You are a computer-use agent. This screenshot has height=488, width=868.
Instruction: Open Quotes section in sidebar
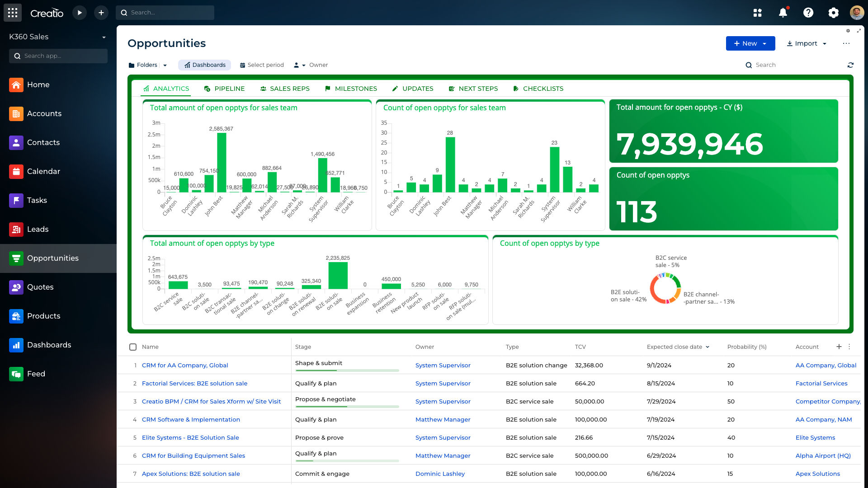58,287
